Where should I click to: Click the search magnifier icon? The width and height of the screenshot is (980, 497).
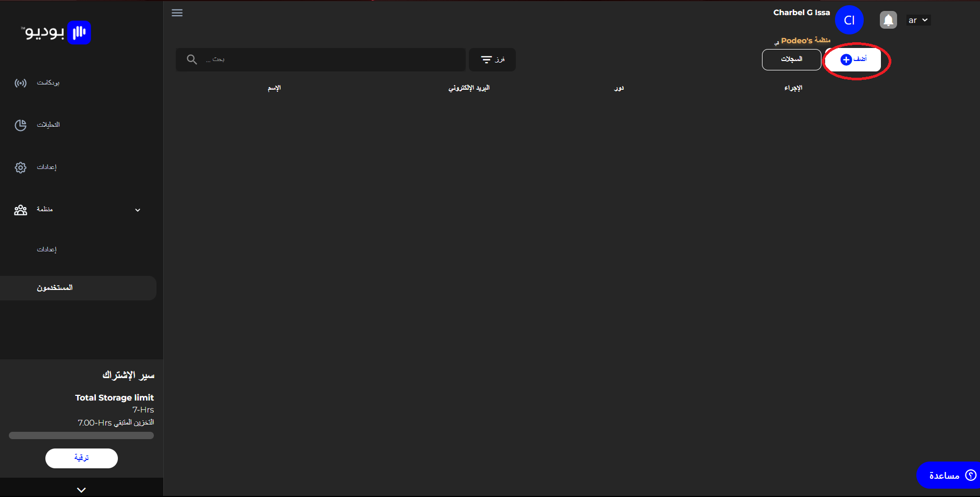point(192,59)
